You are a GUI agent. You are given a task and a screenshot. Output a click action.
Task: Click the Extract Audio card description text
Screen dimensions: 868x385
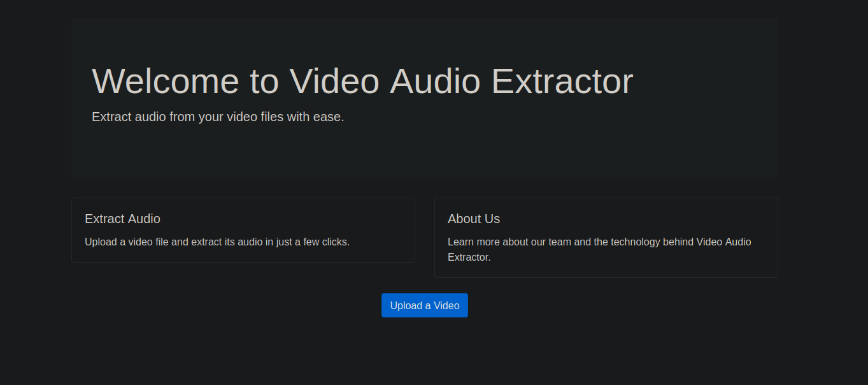(217, 242)
